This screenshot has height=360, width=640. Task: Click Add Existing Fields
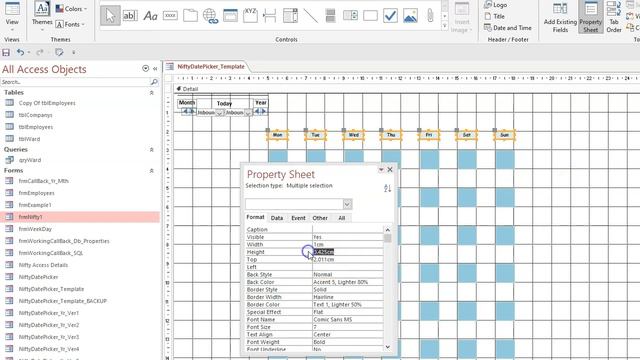coord(560,17)
